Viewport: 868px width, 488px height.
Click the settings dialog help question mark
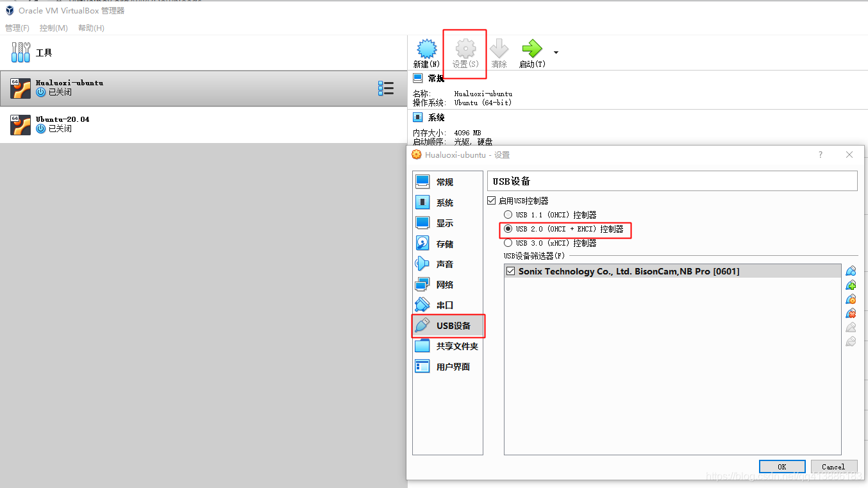(821, 155)
